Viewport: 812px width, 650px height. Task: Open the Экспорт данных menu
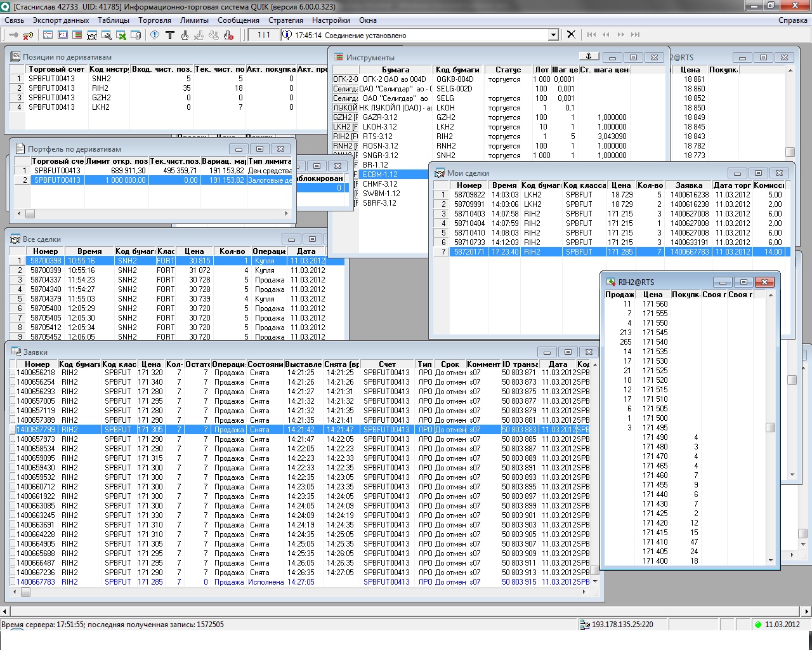[x=61, y=20]
